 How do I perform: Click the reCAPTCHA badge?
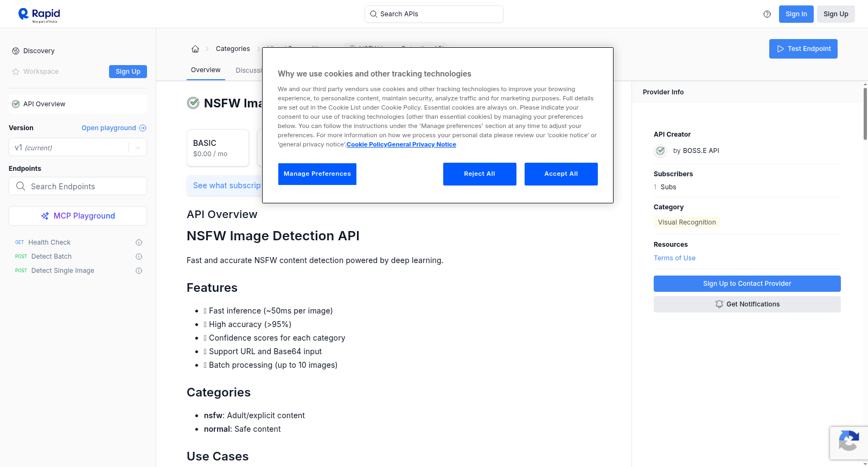(x=848, y=443)
